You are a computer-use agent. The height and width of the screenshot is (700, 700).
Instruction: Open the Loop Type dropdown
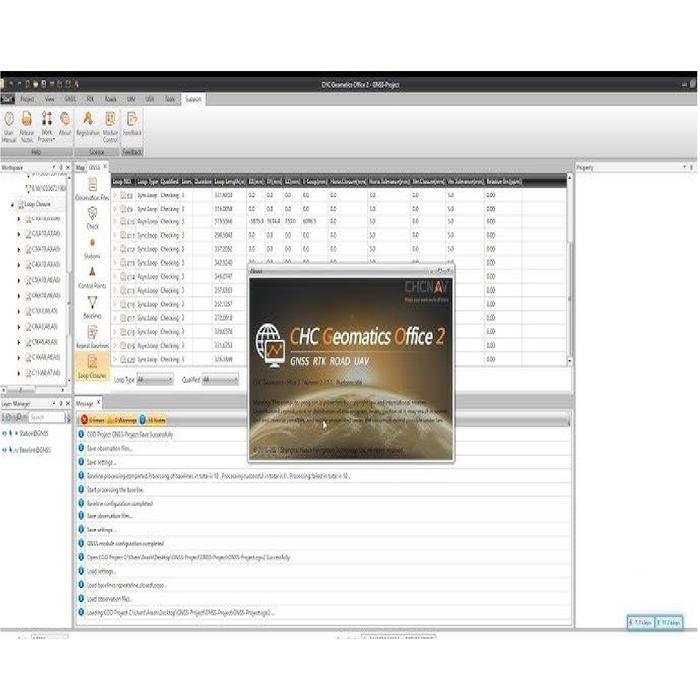[x=154, y=380]
